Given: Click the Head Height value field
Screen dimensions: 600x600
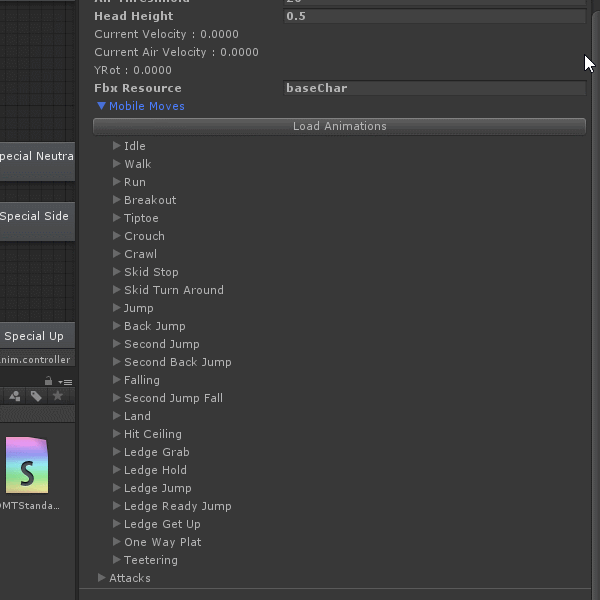Looking at the screenshot, I should pos(434,17).
